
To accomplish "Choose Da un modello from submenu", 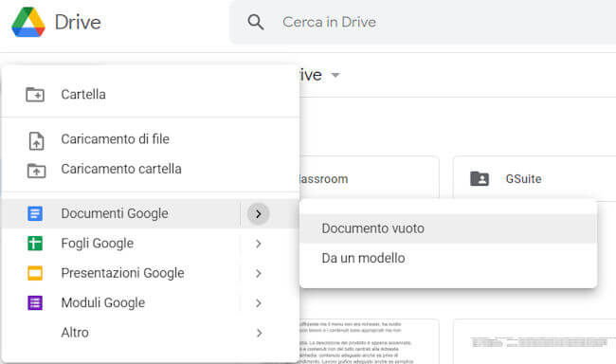I will pos(448,258).
